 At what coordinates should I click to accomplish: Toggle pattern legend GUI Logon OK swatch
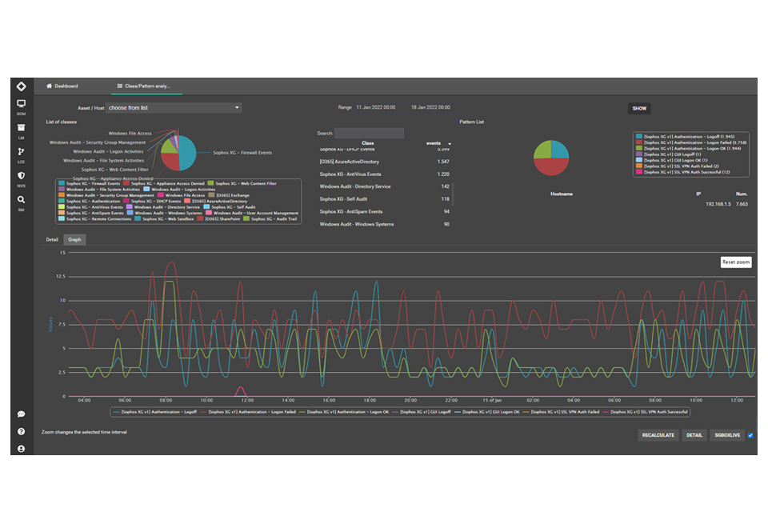(639, 160)
